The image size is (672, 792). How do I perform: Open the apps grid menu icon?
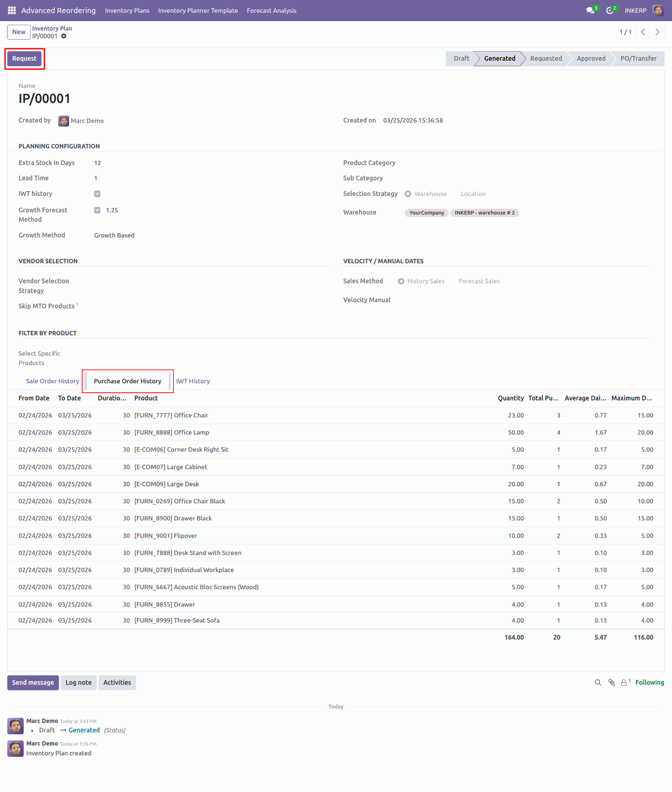[12, 10]
